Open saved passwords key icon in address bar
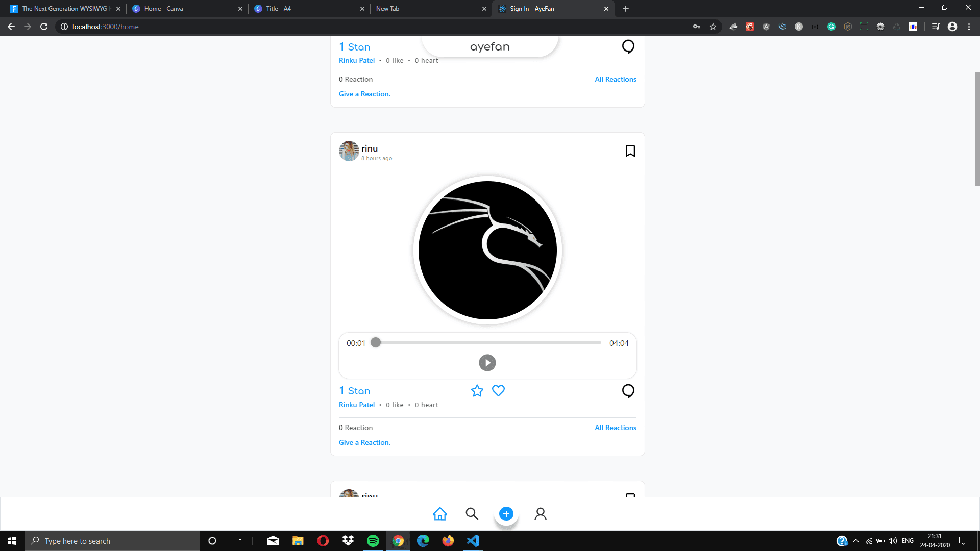The image size is (980, 551). pyautogui.click(x=697, y=27)
